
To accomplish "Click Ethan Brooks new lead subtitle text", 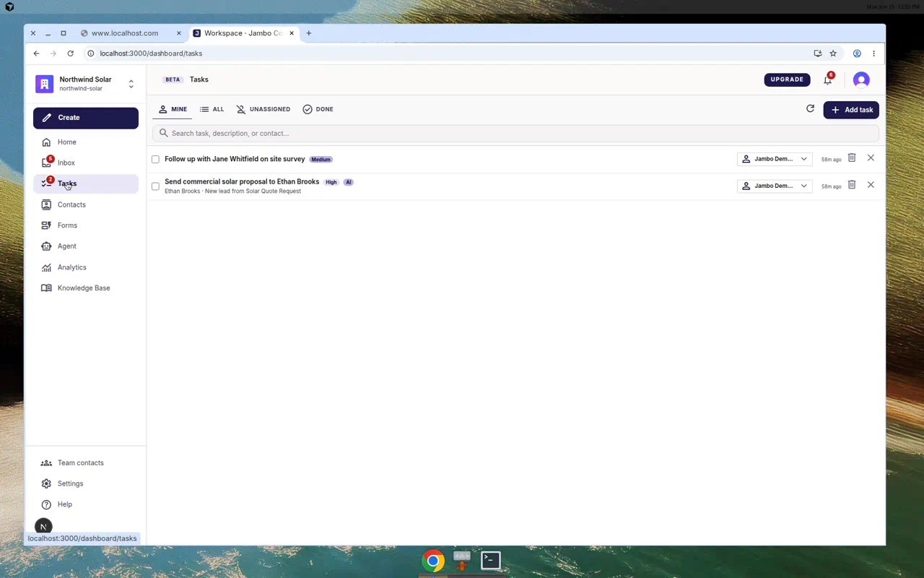I will click(232, 191).
